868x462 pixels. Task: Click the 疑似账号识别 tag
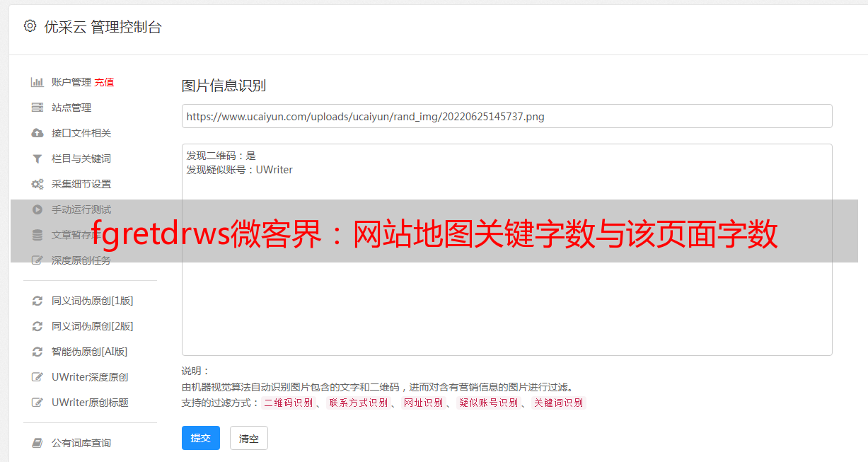[x=489, y=403]
